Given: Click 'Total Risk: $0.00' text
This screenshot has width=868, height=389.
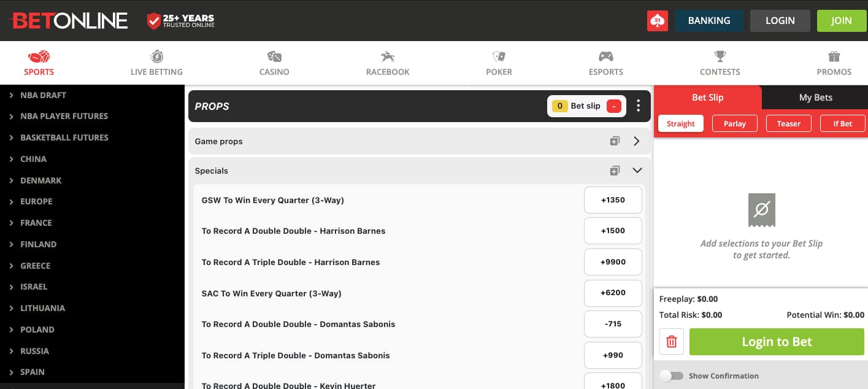Looking at the screenshot, I should pos(690,315).
